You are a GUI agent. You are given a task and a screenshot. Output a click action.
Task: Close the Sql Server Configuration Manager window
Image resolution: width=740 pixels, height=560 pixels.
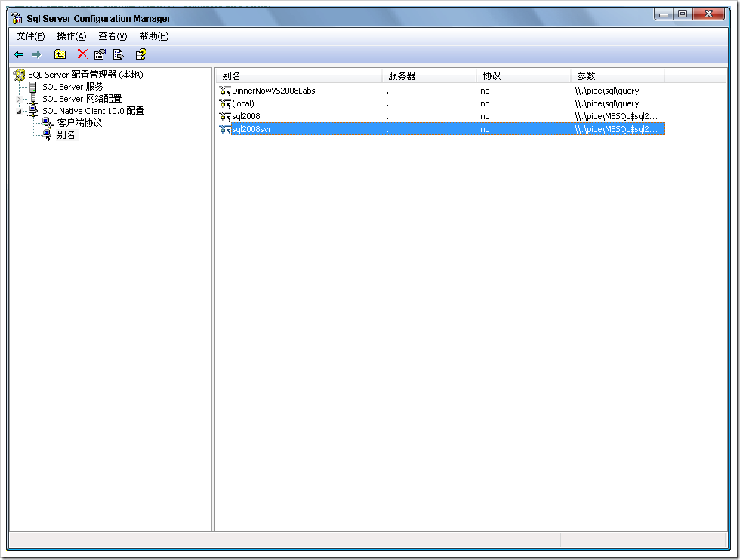click(x=708, y=14)
